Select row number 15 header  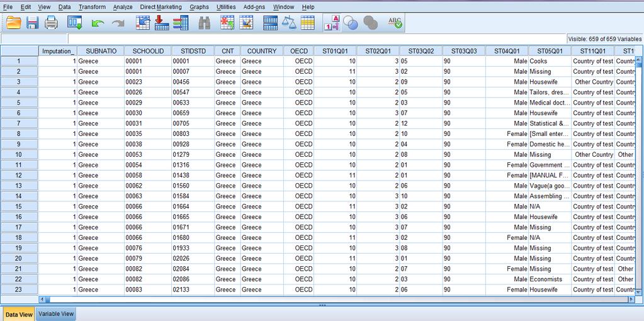[x=20, y=206]
